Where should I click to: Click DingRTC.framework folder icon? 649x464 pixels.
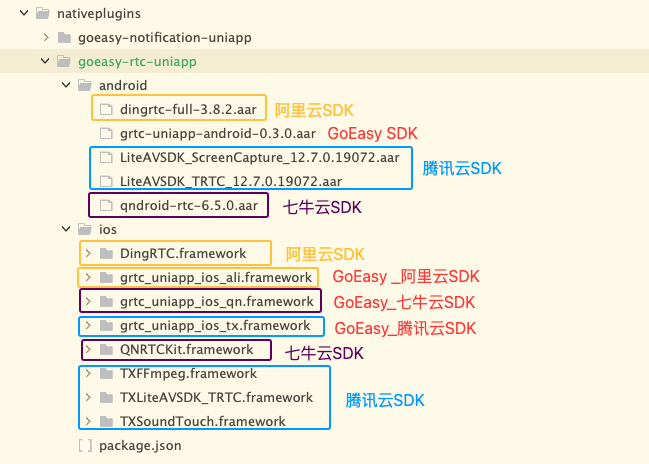106,253
